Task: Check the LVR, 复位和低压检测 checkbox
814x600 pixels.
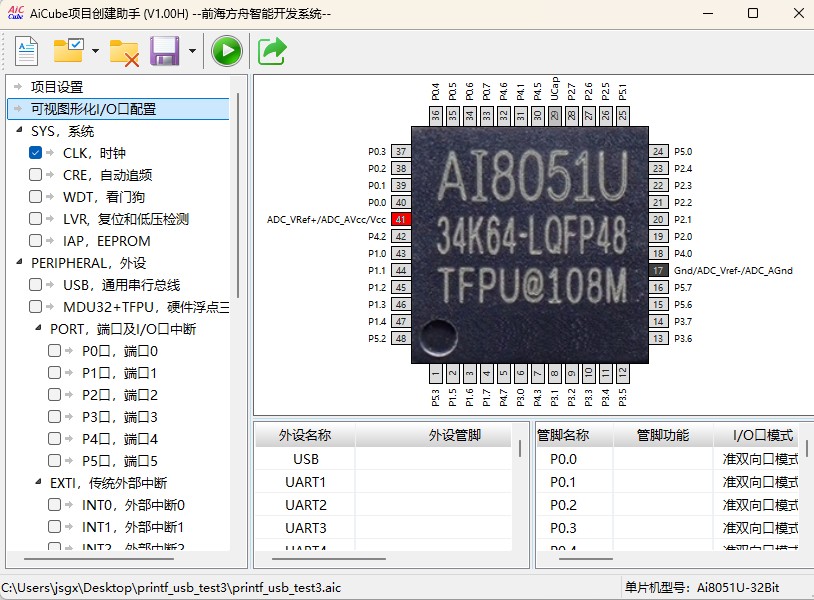Action: pos(35,219)
